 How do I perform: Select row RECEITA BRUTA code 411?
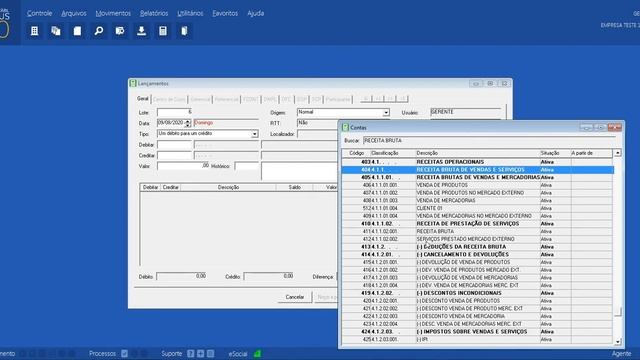coord(478,231)
